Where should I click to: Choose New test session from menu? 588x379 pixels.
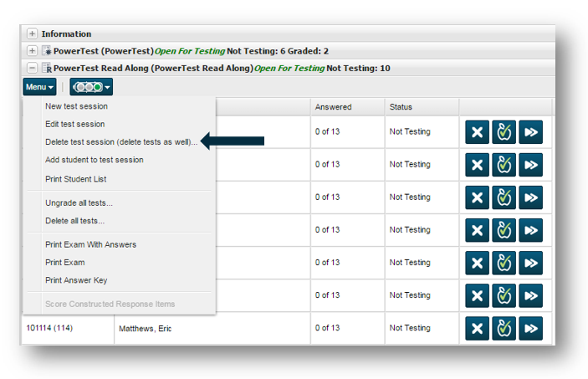click(x=76, y=106)
